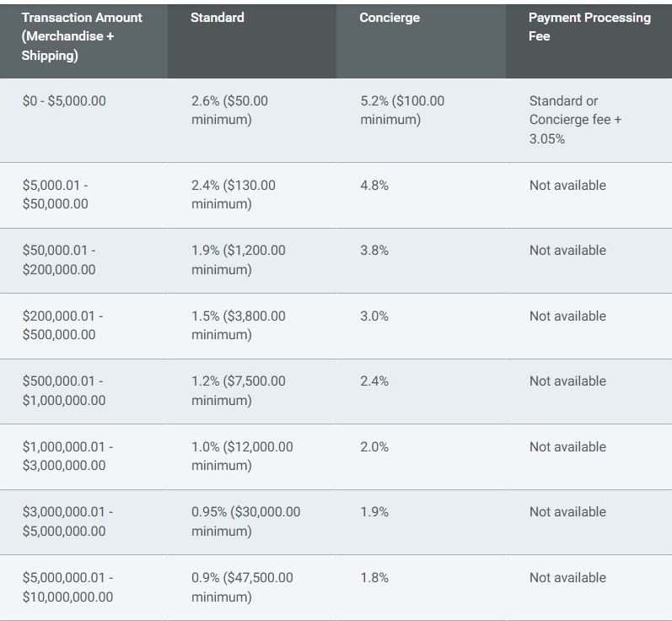
Task: Click the 4.8% Concierge rate cell
Action: pyautogui.click(x=374, y=186)
